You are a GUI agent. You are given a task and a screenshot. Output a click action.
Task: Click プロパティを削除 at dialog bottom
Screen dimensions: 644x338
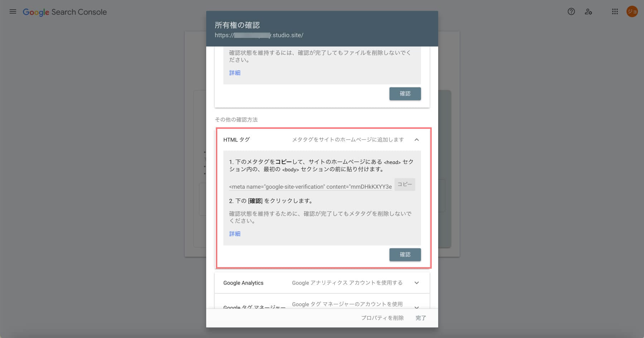382,318
